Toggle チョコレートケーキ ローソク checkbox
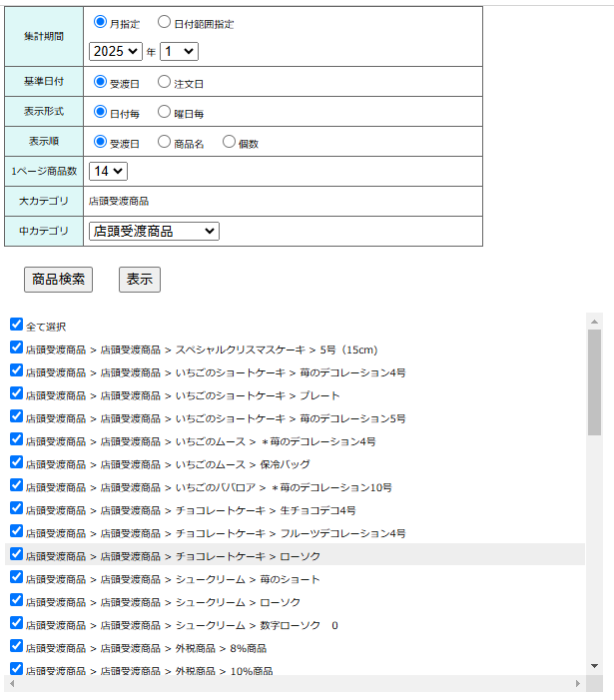 coord(16,554)
